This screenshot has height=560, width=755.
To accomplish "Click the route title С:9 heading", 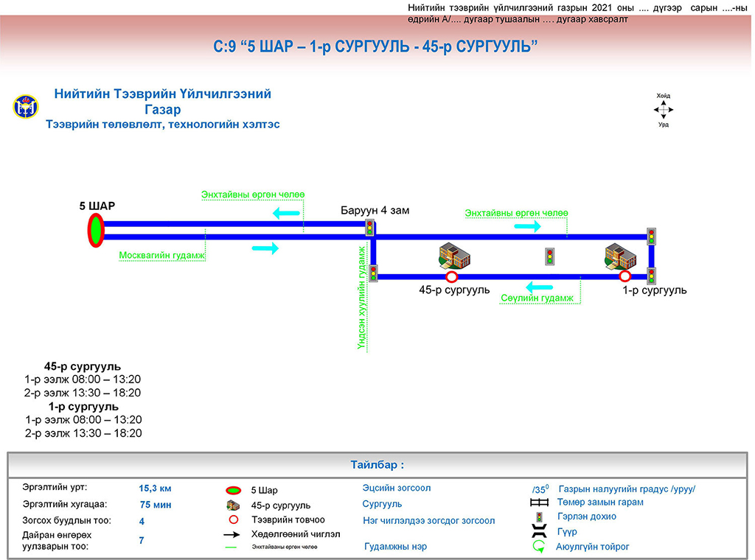I will tap(376, 47).
